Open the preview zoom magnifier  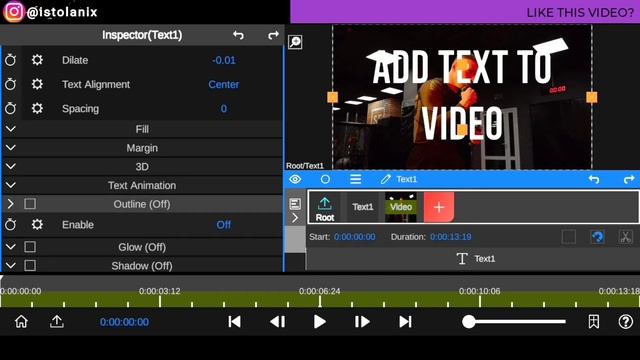click(295, 42)
